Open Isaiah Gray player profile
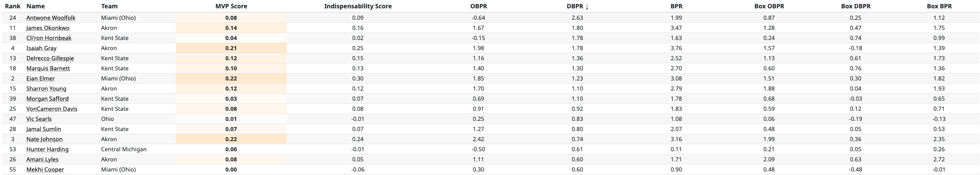Viewport: 980px width, 175px height. (41, 48)
